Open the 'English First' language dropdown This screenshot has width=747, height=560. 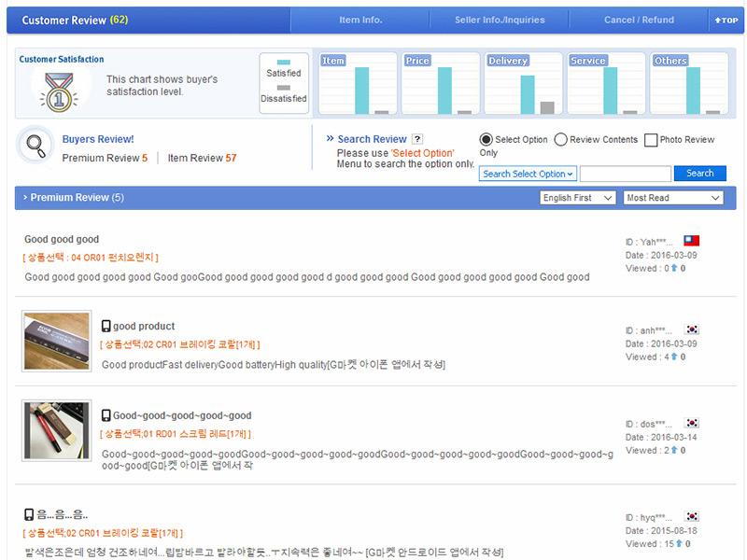pos(578,198)
